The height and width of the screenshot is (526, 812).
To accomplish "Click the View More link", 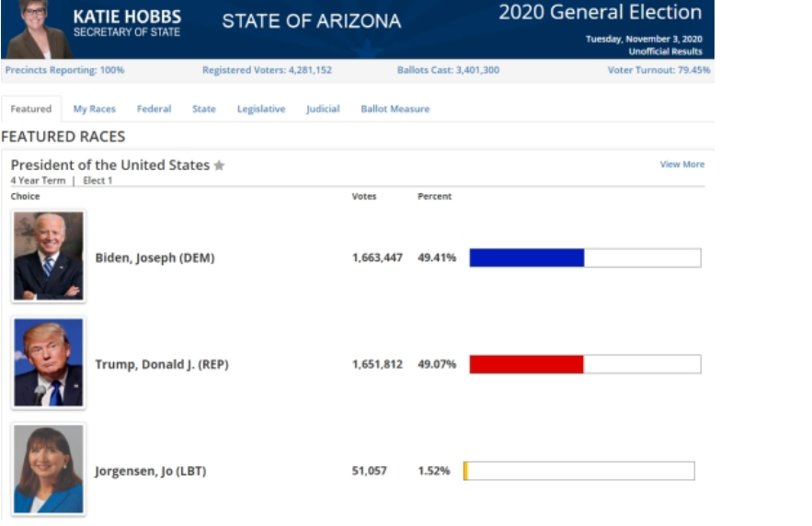I will coord(681,165).
